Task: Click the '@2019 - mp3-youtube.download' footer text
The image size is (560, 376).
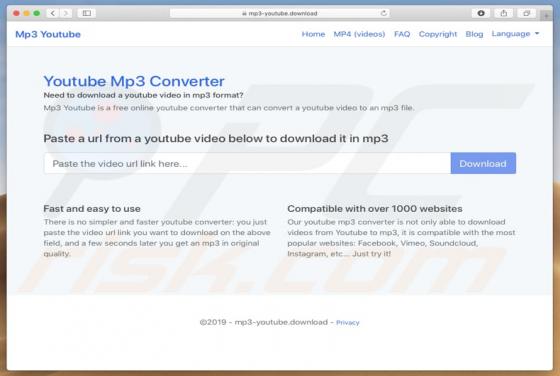Action: point(264,322)
